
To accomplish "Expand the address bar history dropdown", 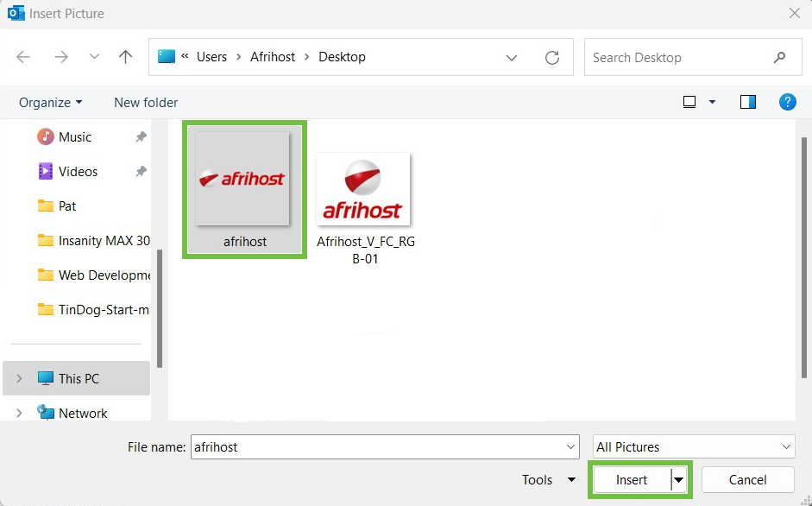I will [x=512, y=58].
